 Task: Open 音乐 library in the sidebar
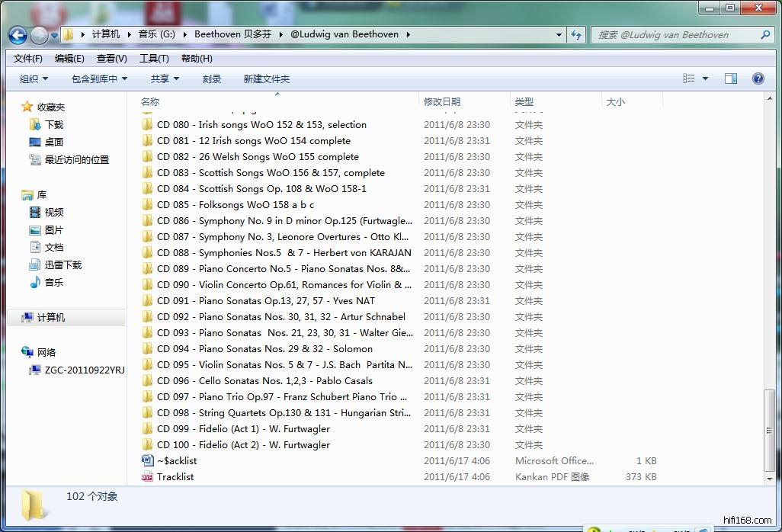pyautogui.click(x=53, y=283)
